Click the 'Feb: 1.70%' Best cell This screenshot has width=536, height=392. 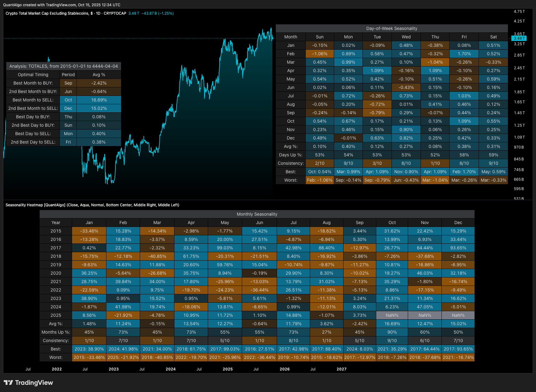point(464,172)
